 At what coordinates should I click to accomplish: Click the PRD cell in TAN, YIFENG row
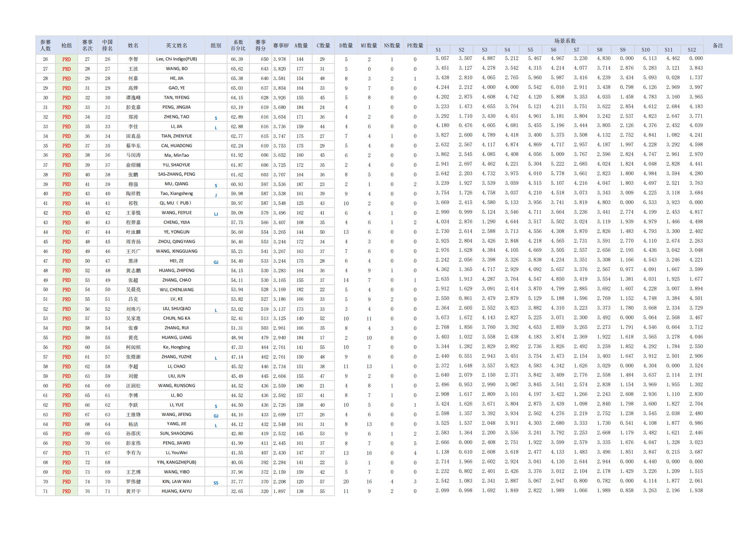click(x=67, y=97)
